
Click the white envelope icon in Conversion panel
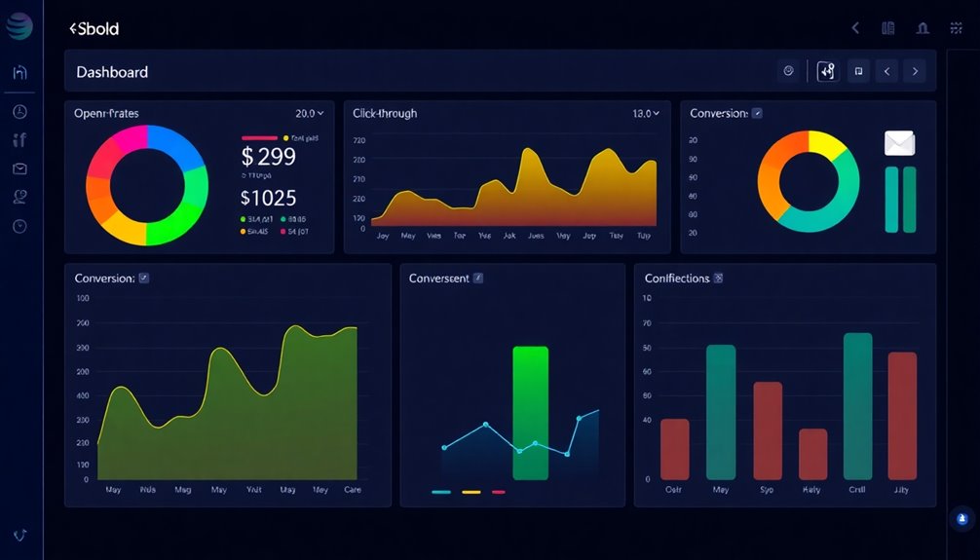(900, 143)
